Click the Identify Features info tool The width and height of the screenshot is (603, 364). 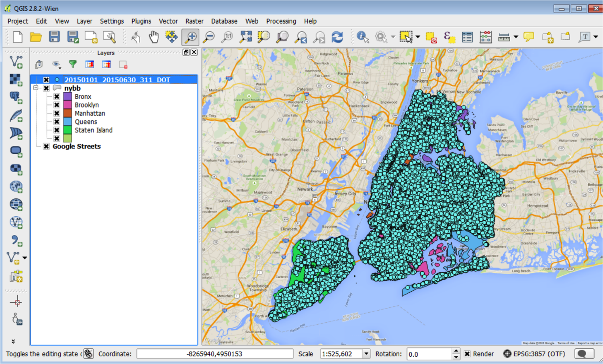(x=362, y=37)
